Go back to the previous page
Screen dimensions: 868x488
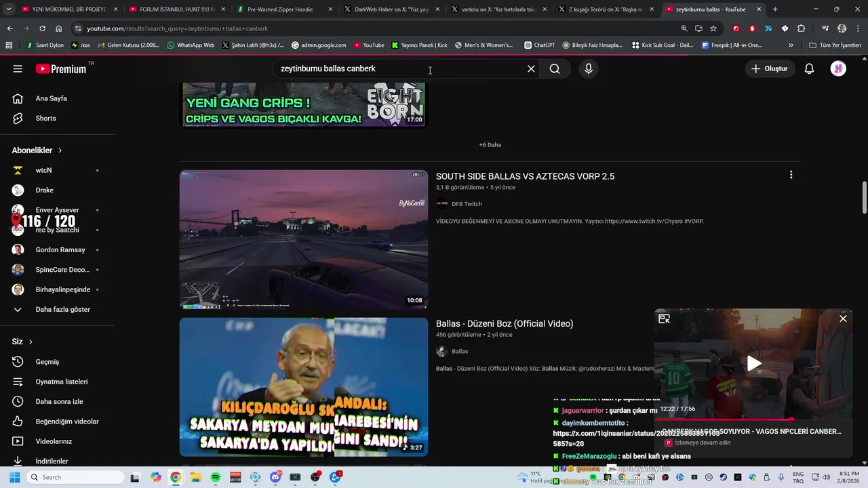pos(9,28)
